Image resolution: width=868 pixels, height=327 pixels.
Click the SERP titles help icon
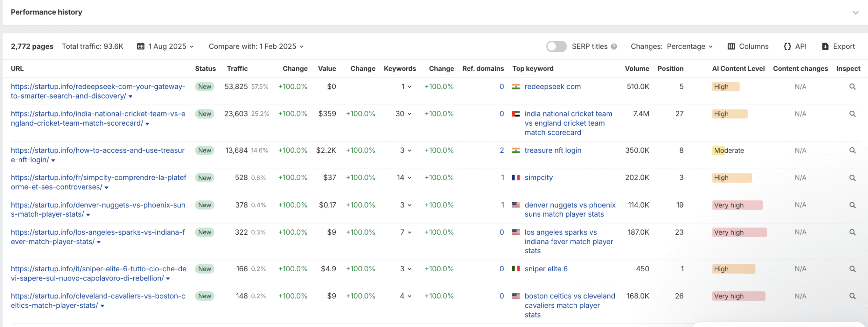tap(614, 47)
